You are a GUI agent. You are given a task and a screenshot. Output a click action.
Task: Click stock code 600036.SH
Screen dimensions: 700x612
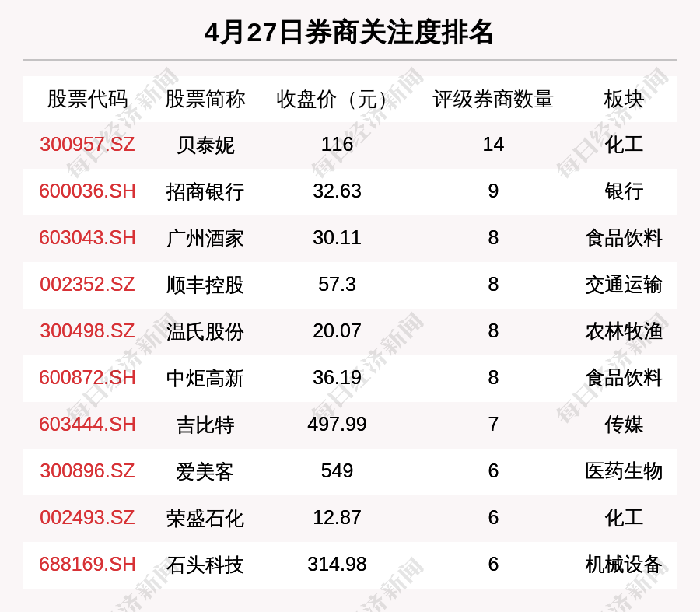pos(87,191)
